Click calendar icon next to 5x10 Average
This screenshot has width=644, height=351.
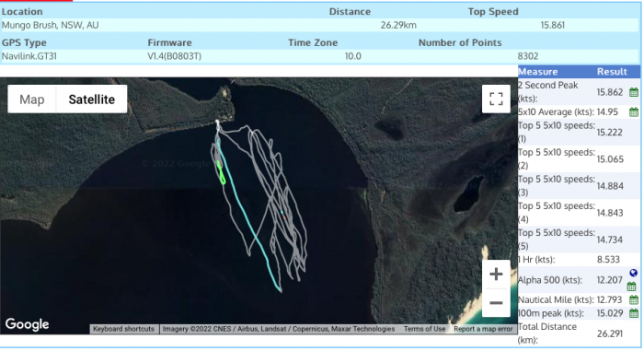click(634, 111)
